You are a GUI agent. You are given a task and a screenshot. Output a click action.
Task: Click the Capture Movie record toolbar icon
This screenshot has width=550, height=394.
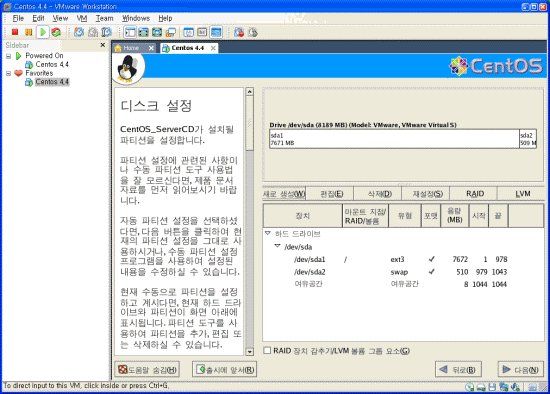pyautogui.click(x=239, y=32)
